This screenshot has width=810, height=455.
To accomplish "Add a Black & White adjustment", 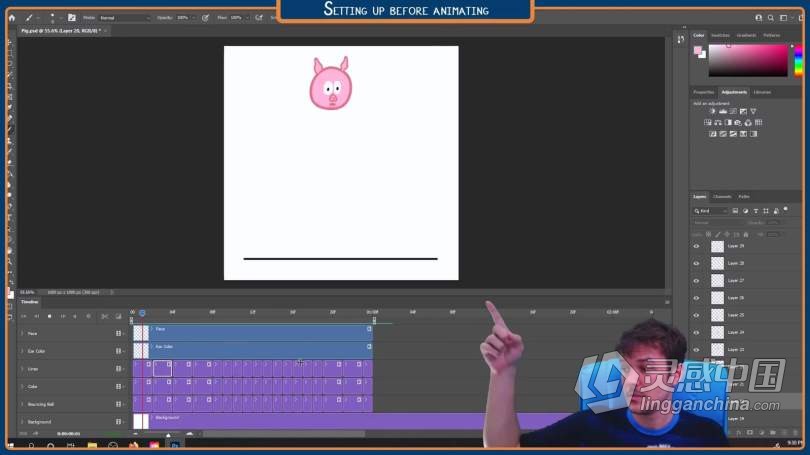I will pyautogui.click(x=728, y=123).
